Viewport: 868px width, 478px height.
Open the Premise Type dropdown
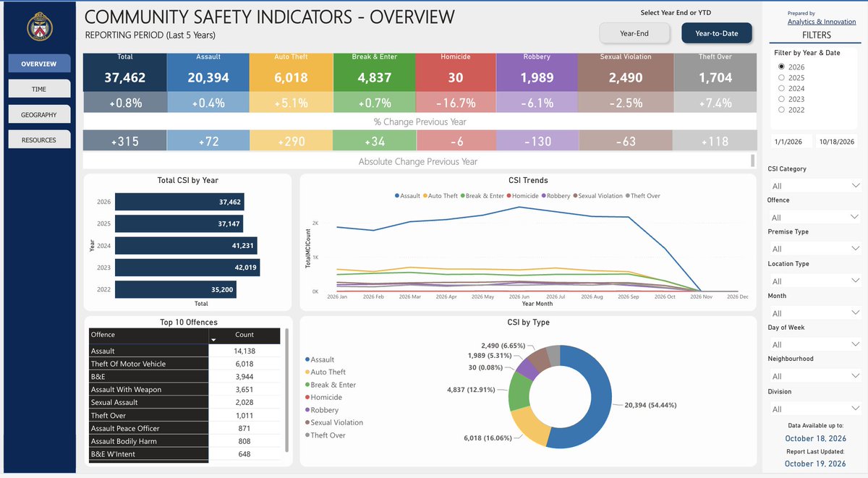[815, 249]
